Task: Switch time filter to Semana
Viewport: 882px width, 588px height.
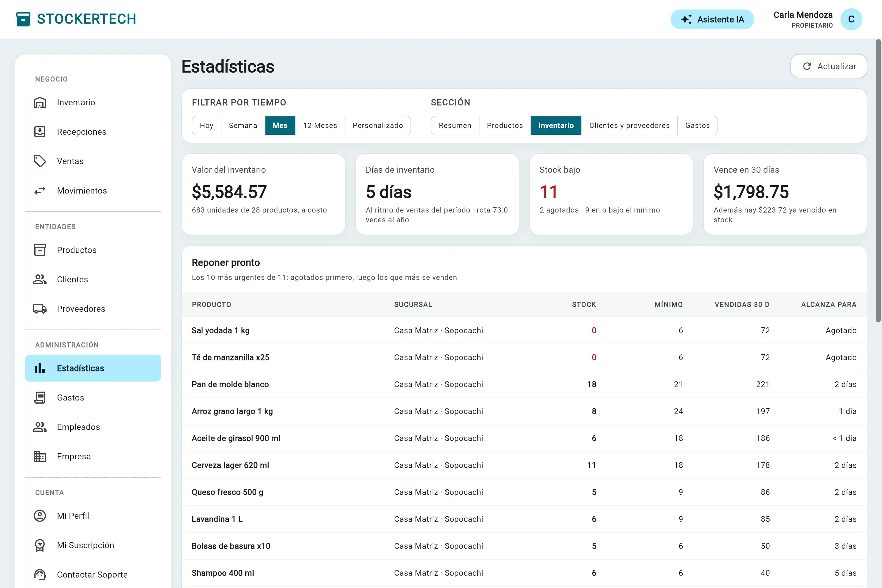Action: click(243, 126)
